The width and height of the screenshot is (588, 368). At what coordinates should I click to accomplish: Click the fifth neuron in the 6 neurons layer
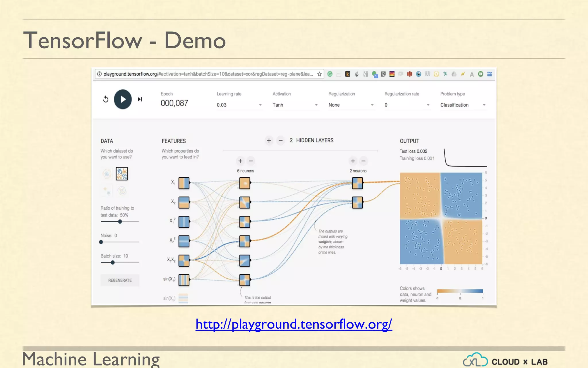click(245, 261)
